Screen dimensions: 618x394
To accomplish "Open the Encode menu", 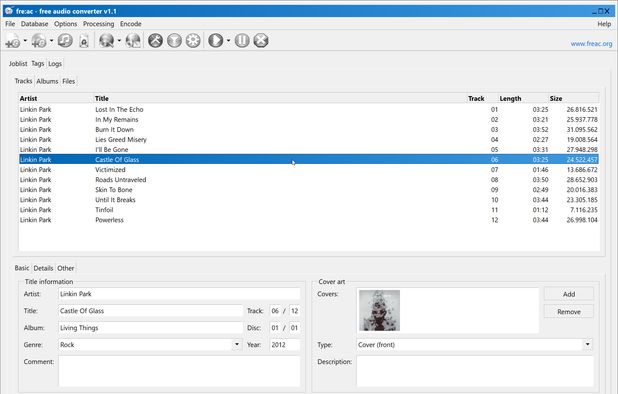I will (130, 24).
